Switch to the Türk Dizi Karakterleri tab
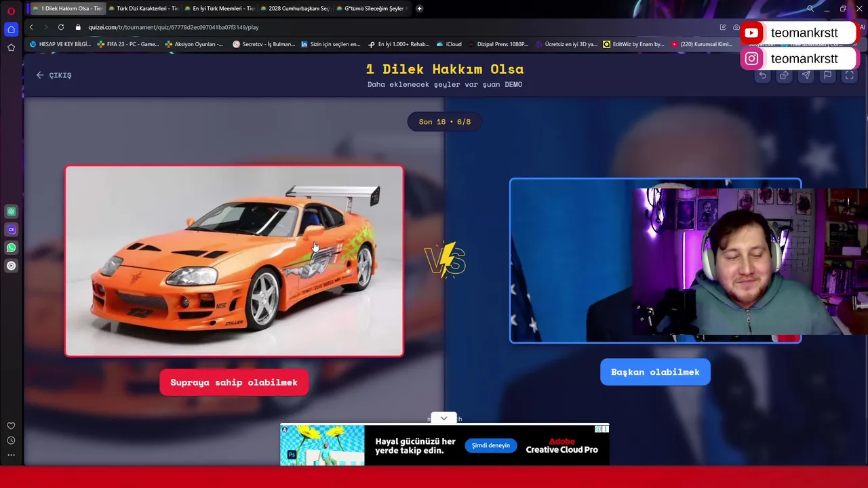868x488 pixels. pos(143,9)
